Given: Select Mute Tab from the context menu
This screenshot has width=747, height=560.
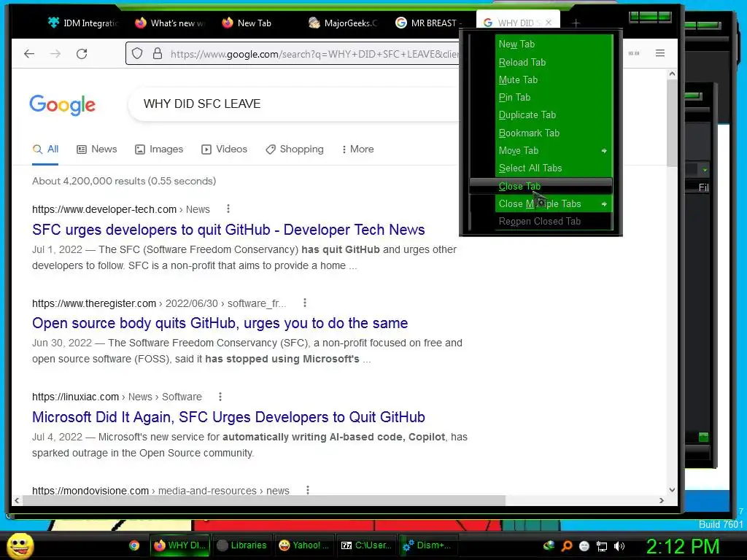Looking at the screenshot, I should 541,80.
